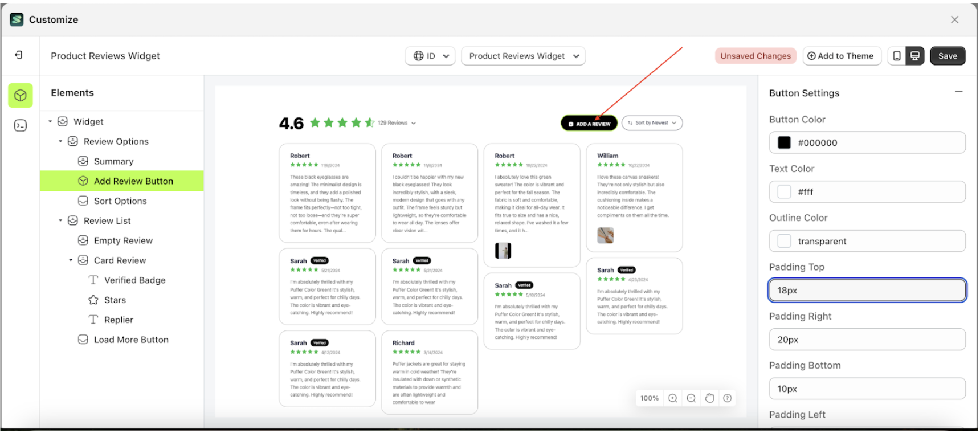Click the ADD A REVIEW preview button
Image resolution: width=980 pixels, height=433 pixels.
click(x=589, y=123)
